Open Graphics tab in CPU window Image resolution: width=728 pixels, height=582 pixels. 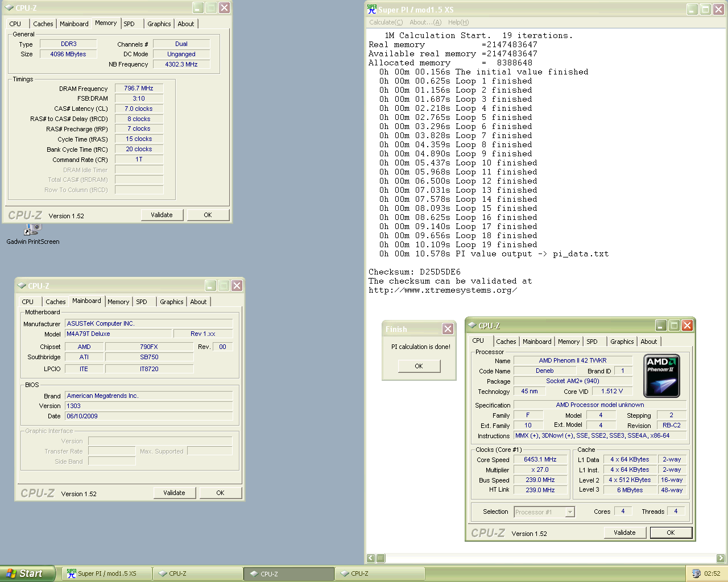[622, 342]
